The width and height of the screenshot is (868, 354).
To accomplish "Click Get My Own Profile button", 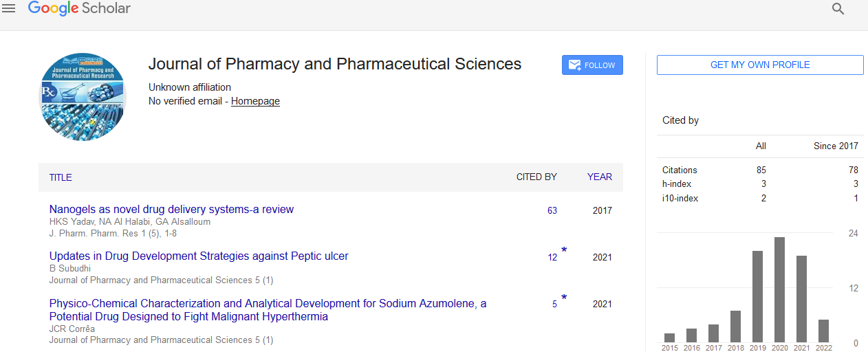I will pyautogui.click(x=760, y=65).
